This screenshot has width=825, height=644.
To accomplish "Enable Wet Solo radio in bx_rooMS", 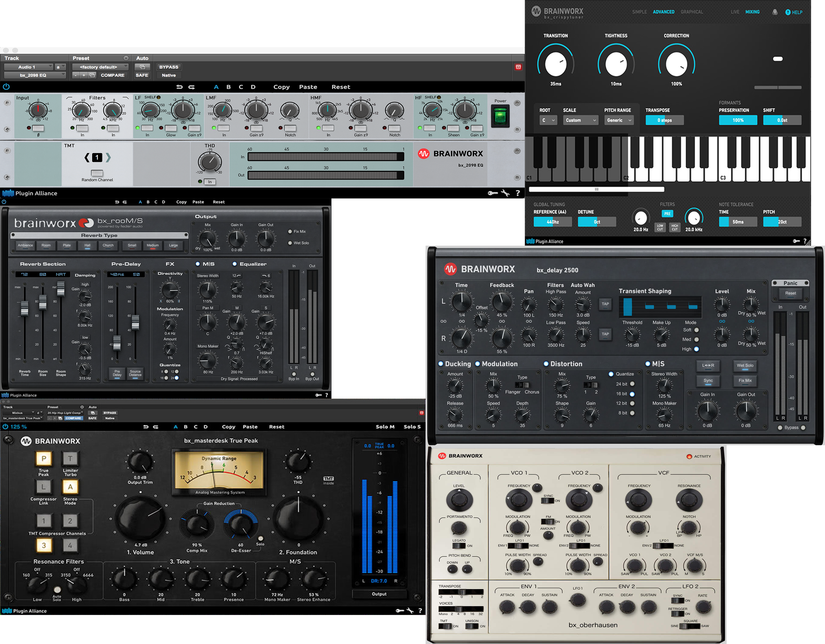I will 290,243.
